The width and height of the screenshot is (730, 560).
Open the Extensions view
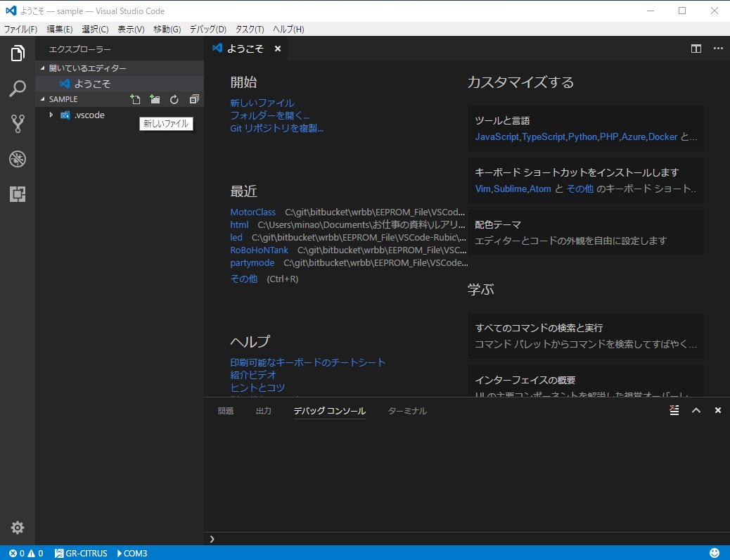(x=17, y=193)
